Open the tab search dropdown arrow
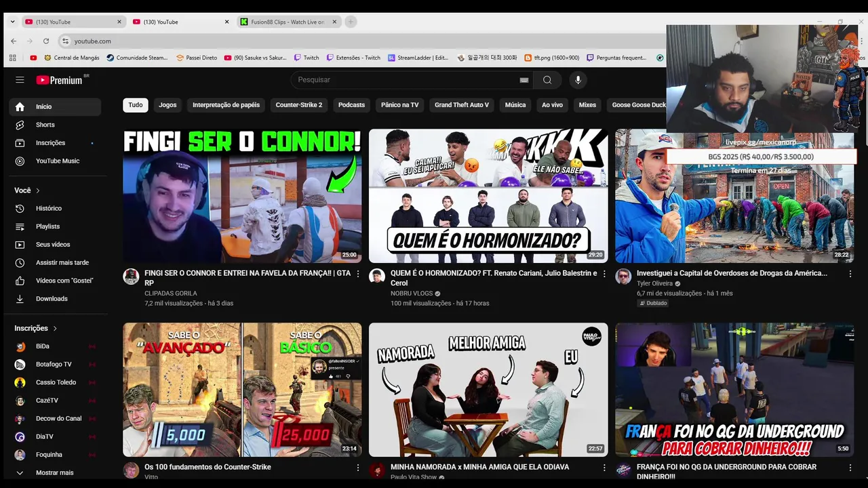Viewport: 868px width, 488px height. click(12, 22)
